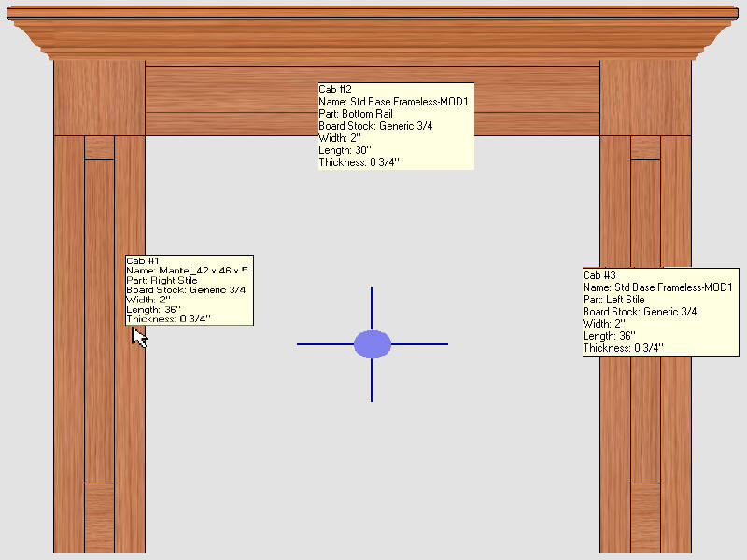
Task: Select the right leg's small top rail
Action: [x=645, y=147]
